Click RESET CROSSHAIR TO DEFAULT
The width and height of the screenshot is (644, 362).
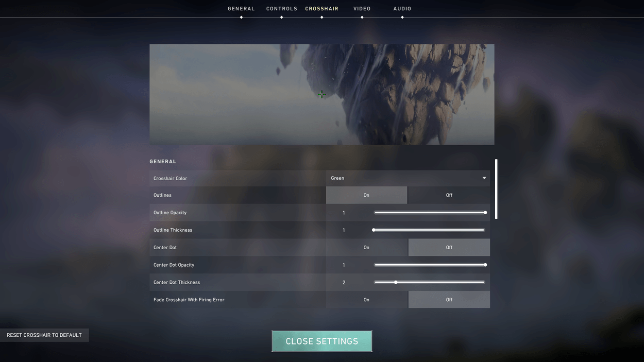tap(44, 335)
